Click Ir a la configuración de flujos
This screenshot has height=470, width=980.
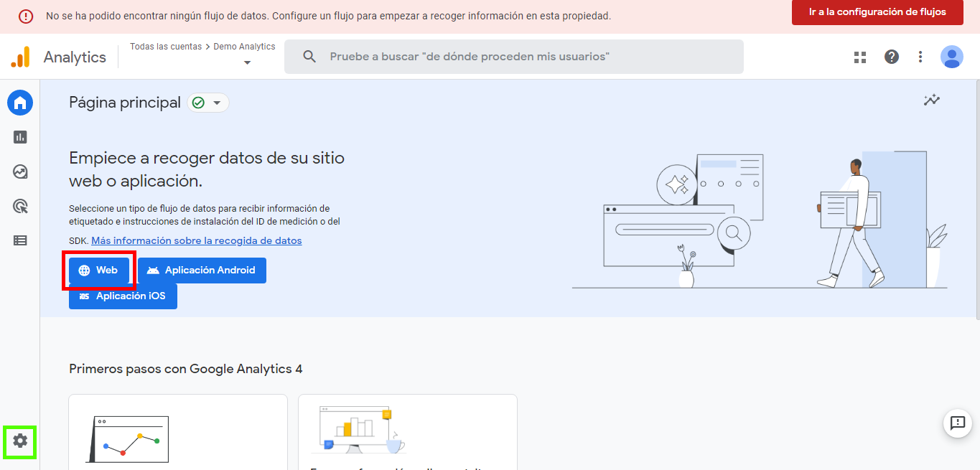click(x=877, y=12)
